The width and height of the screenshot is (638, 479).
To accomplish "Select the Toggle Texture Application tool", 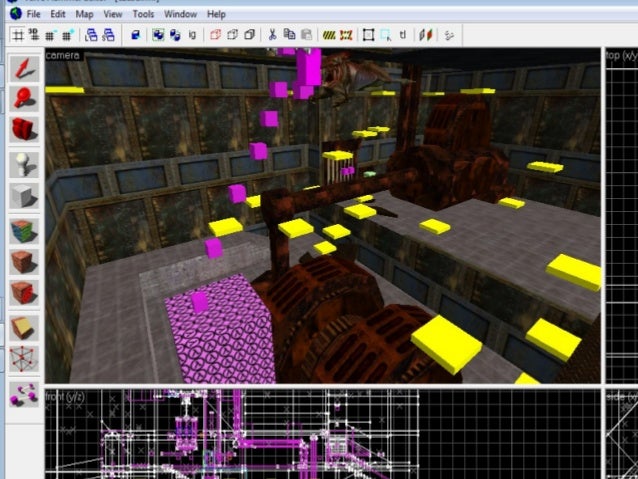I will (x=24, y=231).
